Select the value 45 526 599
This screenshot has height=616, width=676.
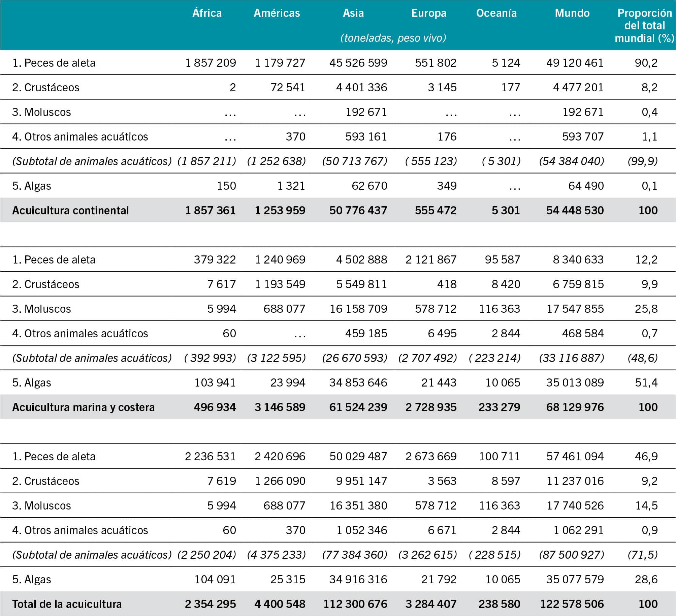[x=358, y=63]
